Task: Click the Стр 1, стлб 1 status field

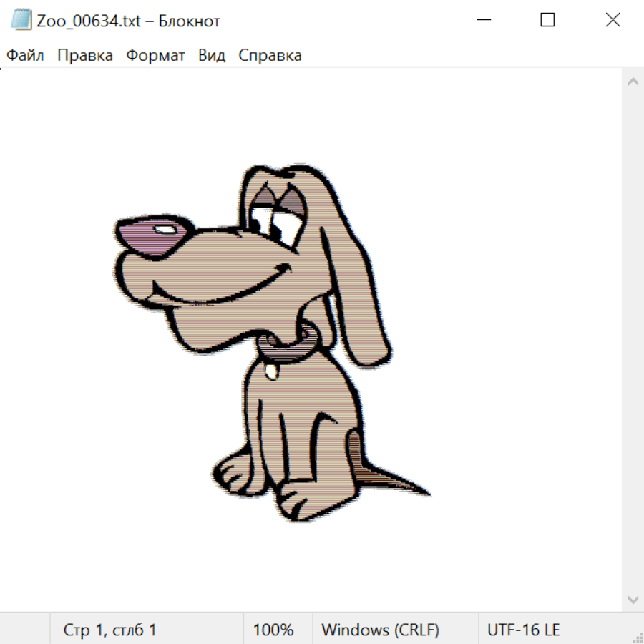Action: (x=110, y=630)
